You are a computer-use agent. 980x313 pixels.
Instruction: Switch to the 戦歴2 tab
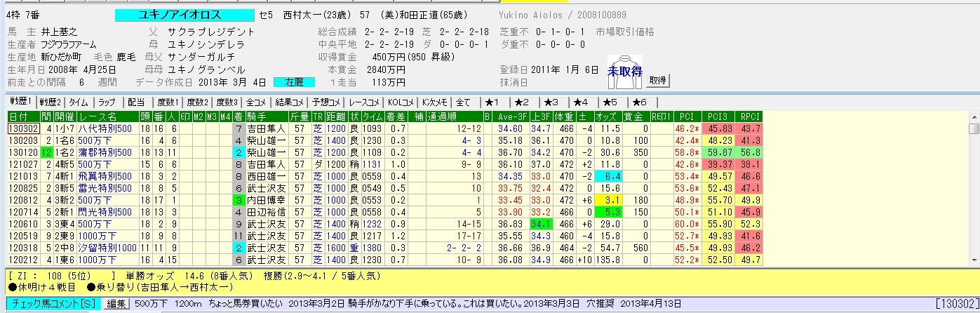[50, 102]
